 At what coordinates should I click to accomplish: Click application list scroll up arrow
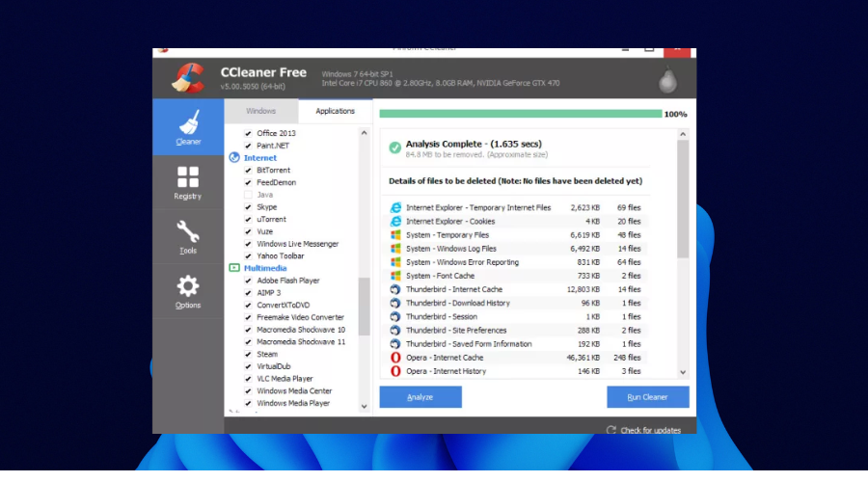(x=364, y=133)
